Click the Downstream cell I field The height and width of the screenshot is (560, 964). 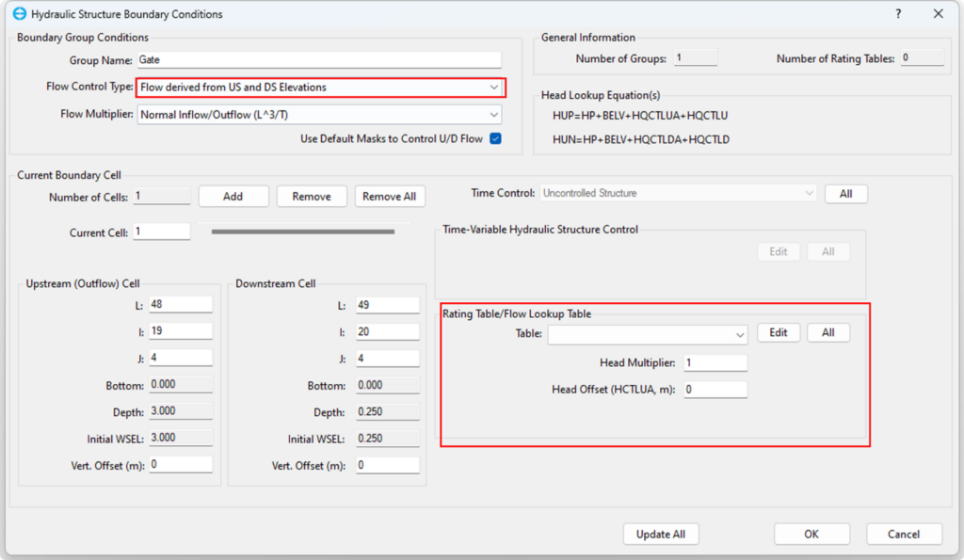387,332
